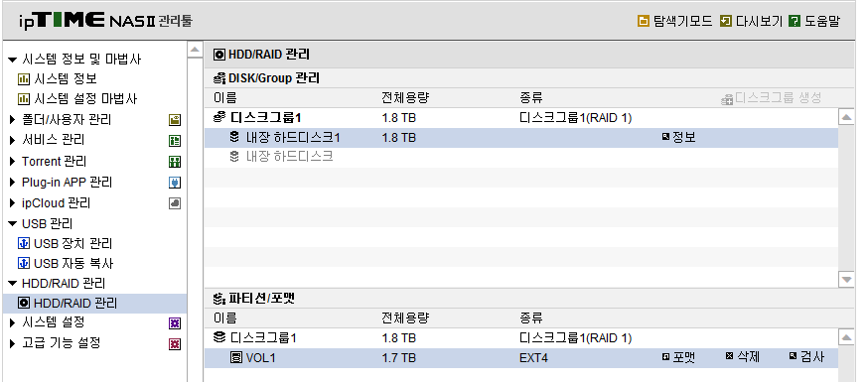This screenshot has height=382, width=868.
Task: Click DISK/Group list scroll down arrow
Action: point(846,279)
